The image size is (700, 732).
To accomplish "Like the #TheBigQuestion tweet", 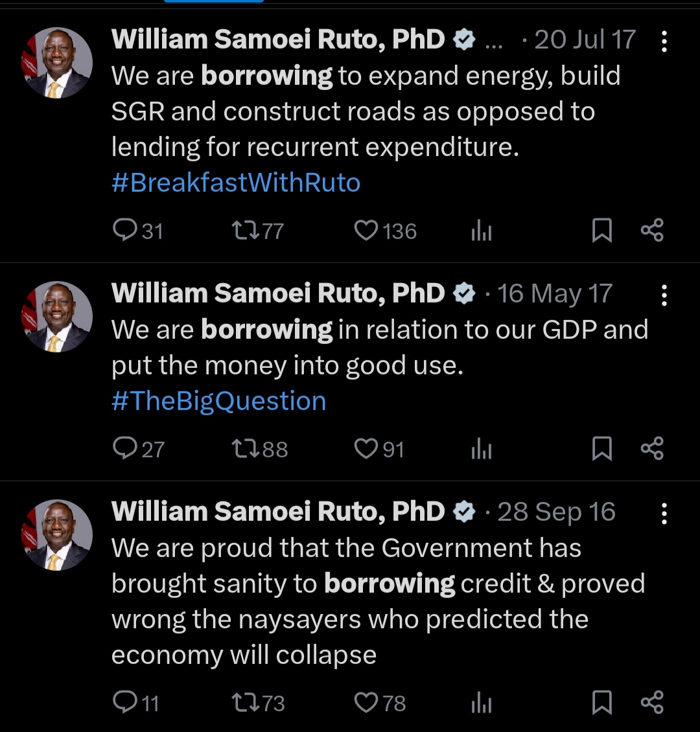I will [x=366, y=448].
